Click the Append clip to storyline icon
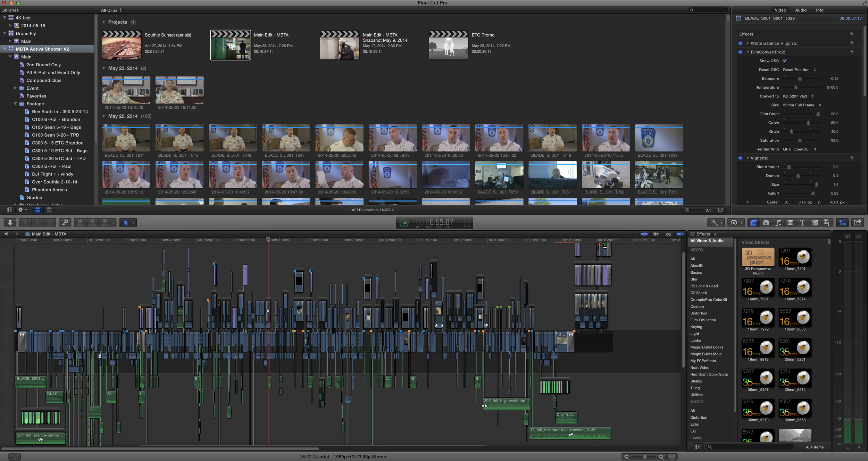 point(105,223)
